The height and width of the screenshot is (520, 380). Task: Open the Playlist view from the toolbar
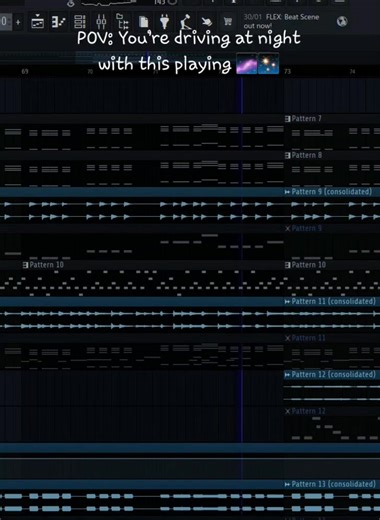pyautogui.click(x=37, y=22)
